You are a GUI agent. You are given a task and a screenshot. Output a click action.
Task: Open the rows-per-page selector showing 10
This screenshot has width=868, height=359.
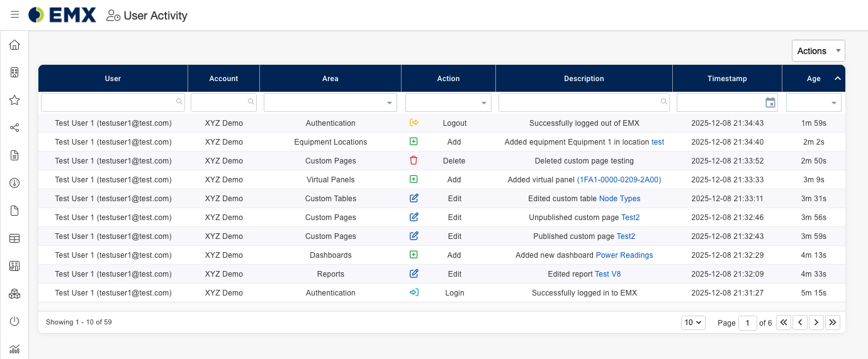pyautogui.click(x=693, y=323)
